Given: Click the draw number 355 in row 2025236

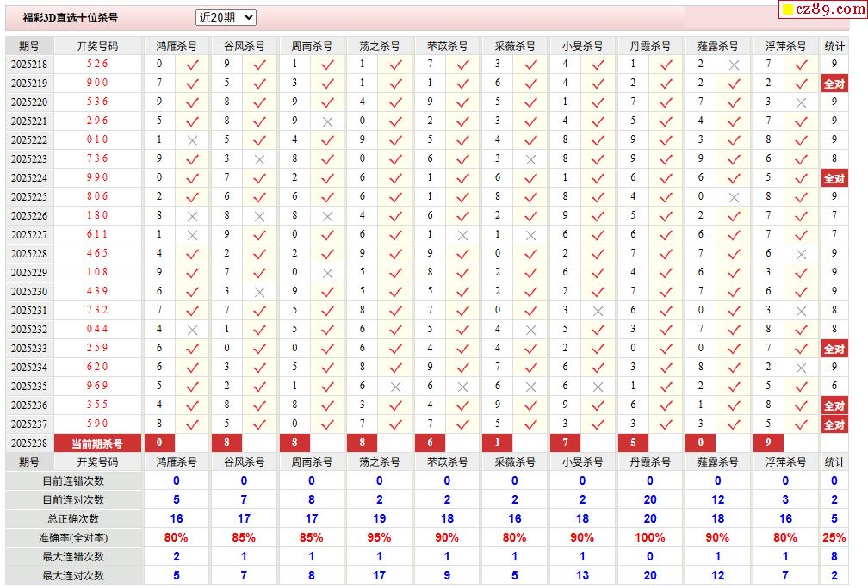Looking at the screenshot, I should (x=97, y=405).
